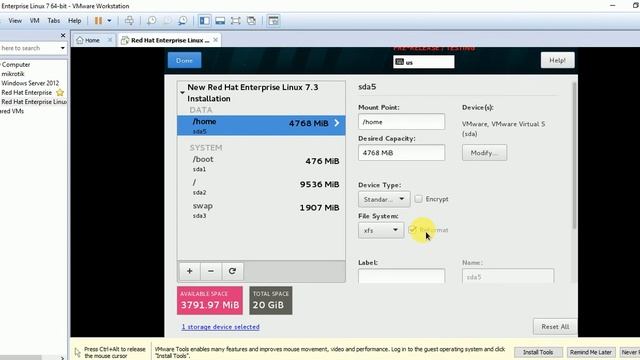The image size is (640, 360).
Task: Click the favorite star next to Red Hat Enterprise
Action: (x=60, y=93)
